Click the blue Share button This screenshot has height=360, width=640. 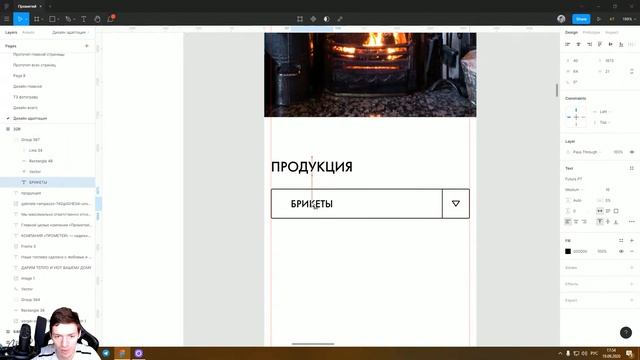(581, 19)
